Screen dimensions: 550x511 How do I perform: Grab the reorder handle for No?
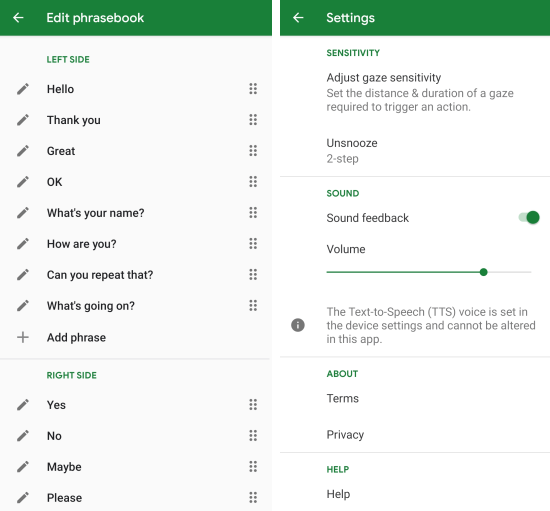253,435
